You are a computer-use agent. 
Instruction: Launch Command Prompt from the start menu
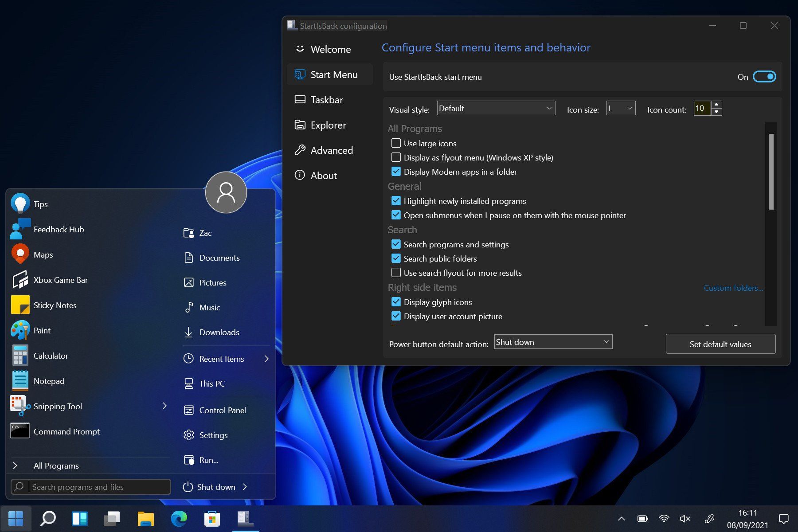66,432
